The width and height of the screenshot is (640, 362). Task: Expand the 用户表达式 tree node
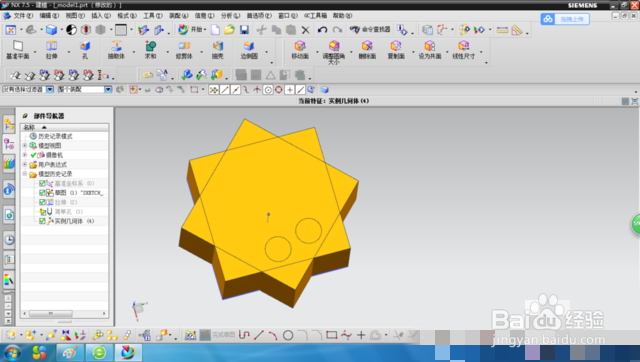(24, 164)
